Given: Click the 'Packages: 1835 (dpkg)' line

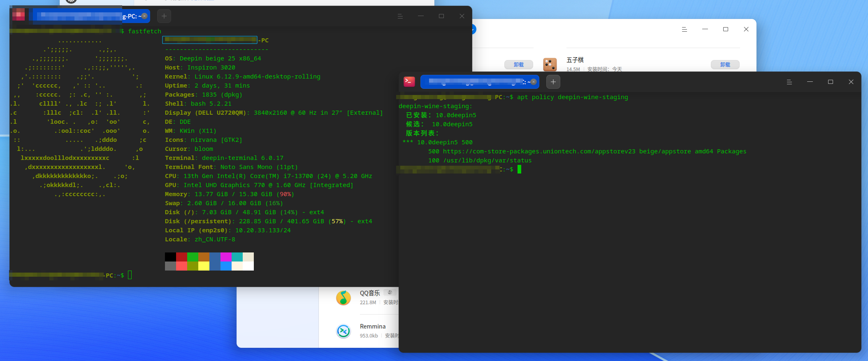Looking at the screenshot, I should coord(204,95).
